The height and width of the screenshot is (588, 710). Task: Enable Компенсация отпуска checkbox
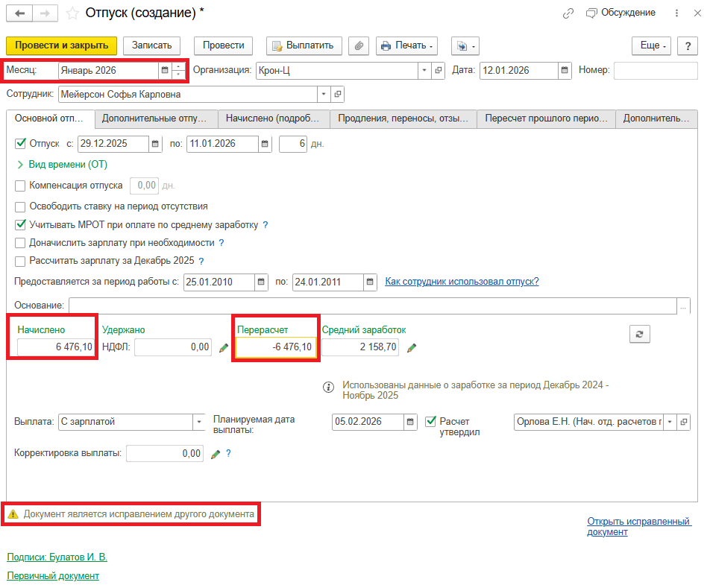point(20,185)
